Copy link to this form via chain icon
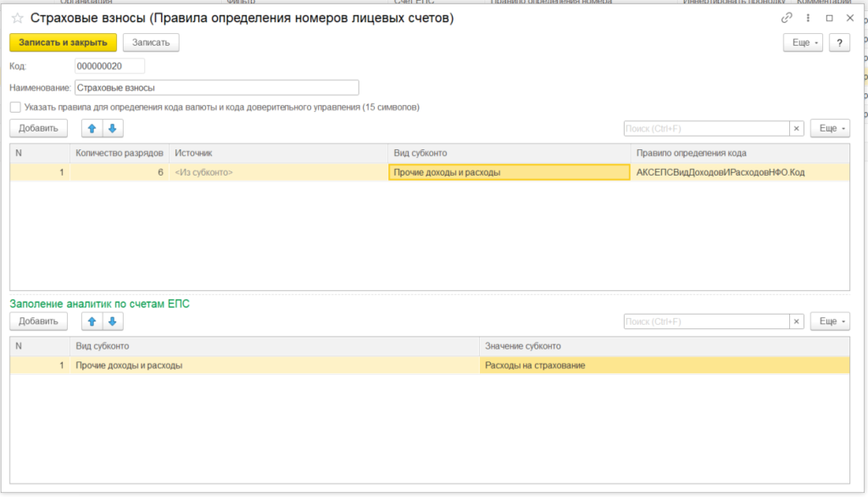This screenshot has height=497, width=868. [x=787, y=18]
